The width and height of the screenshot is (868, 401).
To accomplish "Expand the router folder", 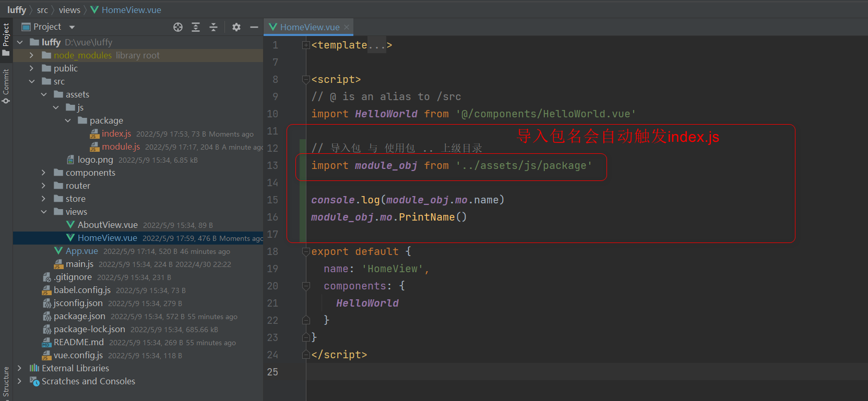I will coord(44,186).
